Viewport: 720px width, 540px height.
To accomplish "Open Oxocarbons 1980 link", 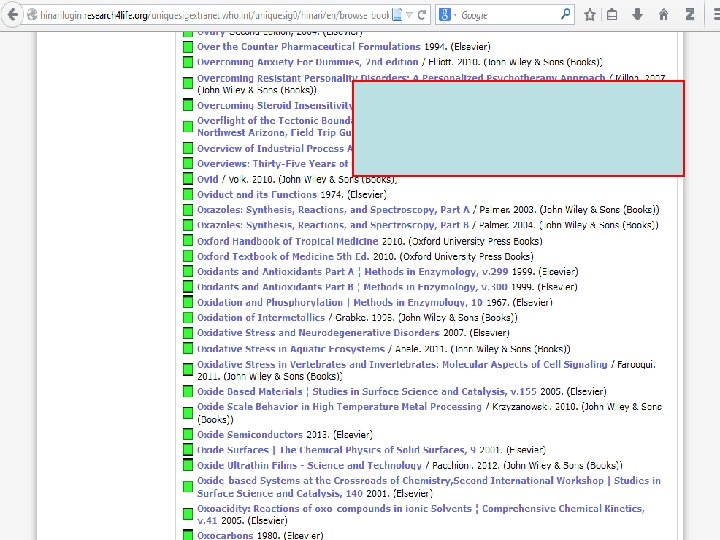I will click(x=225, y=535).
